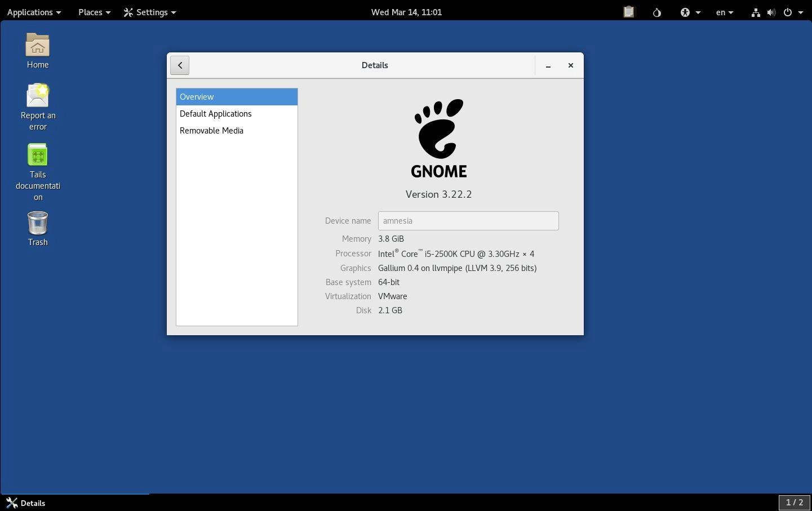Select Overview in the sidebar

pos(237,97)
